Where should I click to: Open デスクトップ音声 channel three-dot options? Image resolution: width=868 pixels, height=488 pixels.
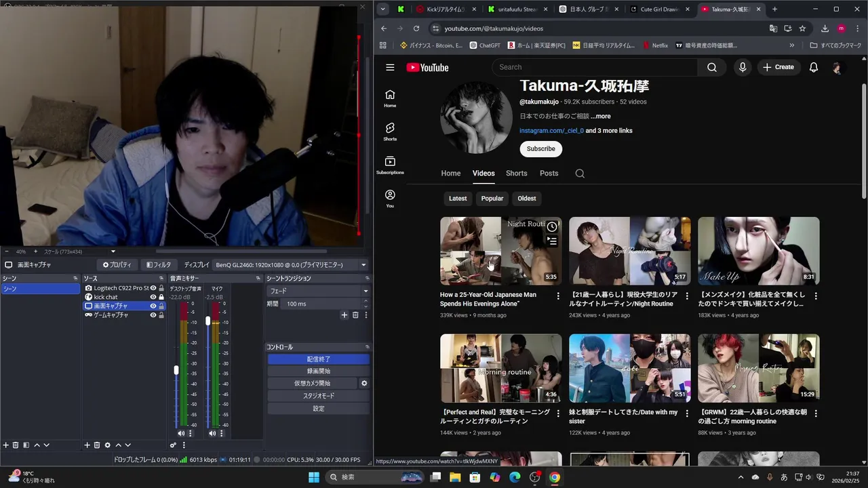pos(190,433)
